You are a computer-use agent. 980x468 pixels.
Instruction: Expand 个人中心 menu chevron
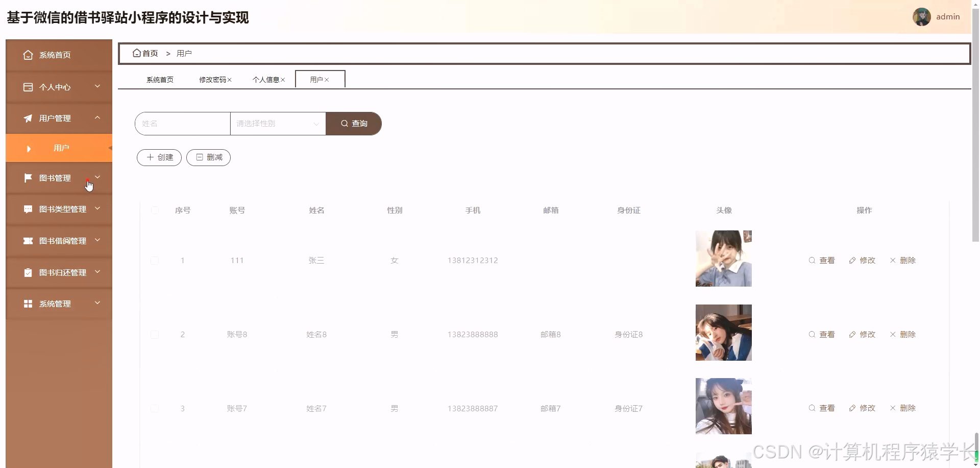pyautogui.click(x=97, y=86)
